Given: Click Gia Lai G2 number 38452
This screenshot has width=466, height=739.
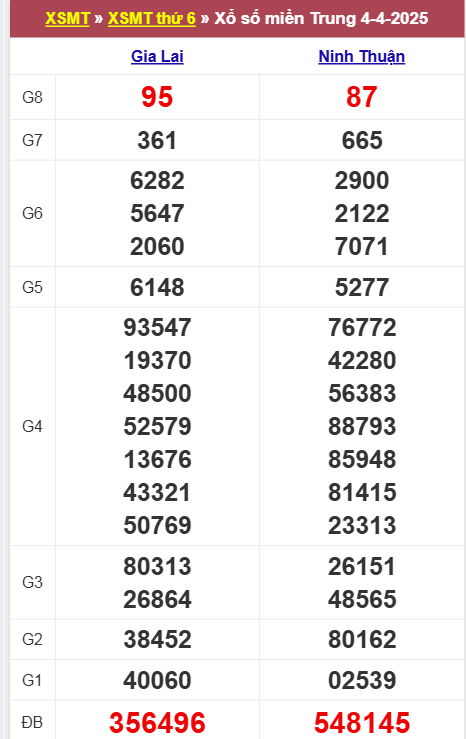Looking at the screenshot, I should (157, 640).
